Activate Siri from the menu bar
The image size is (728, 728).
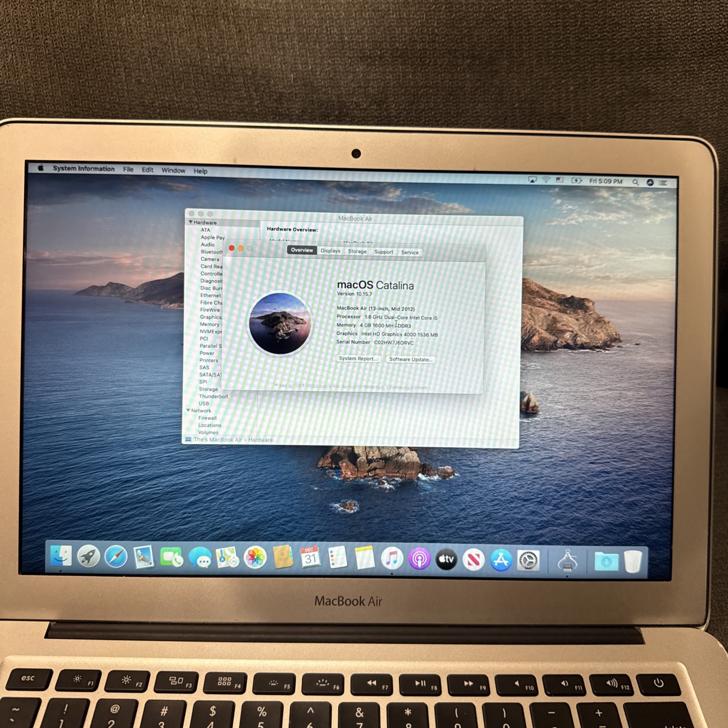pyautogui.click(x=650, y=182)
